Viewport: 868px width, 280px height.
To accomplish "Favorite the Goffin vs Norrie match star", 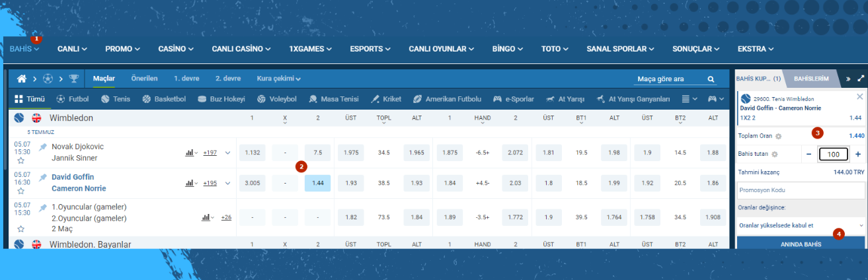I will tap(20, 191).
